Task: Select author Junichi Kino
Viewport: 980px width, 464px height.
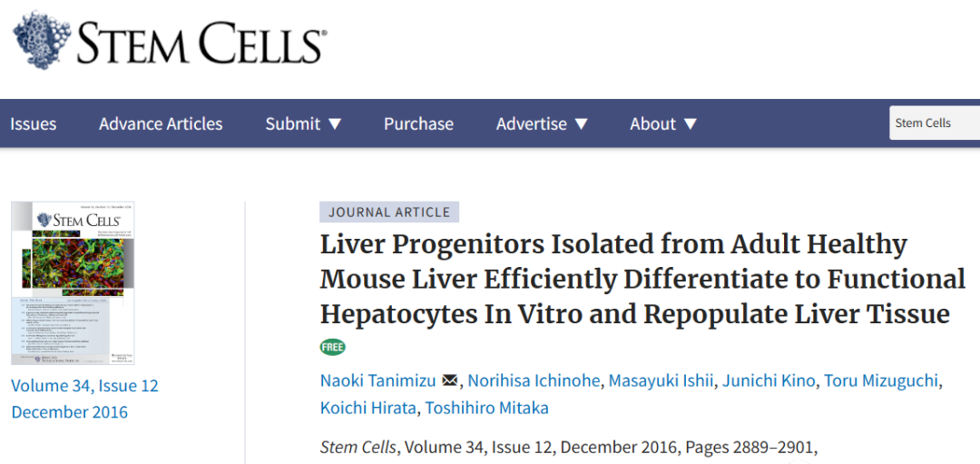Action: point(769,380)
